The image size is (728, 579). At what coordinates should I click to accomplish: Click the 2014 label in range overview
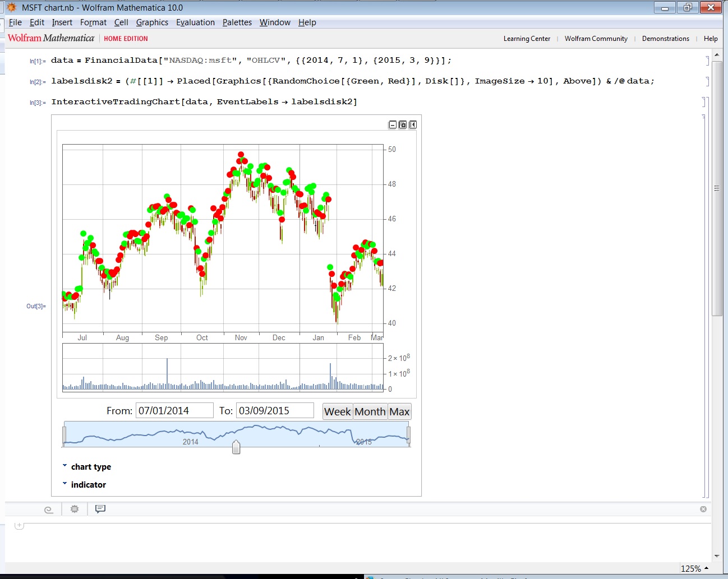click(191, 442)
